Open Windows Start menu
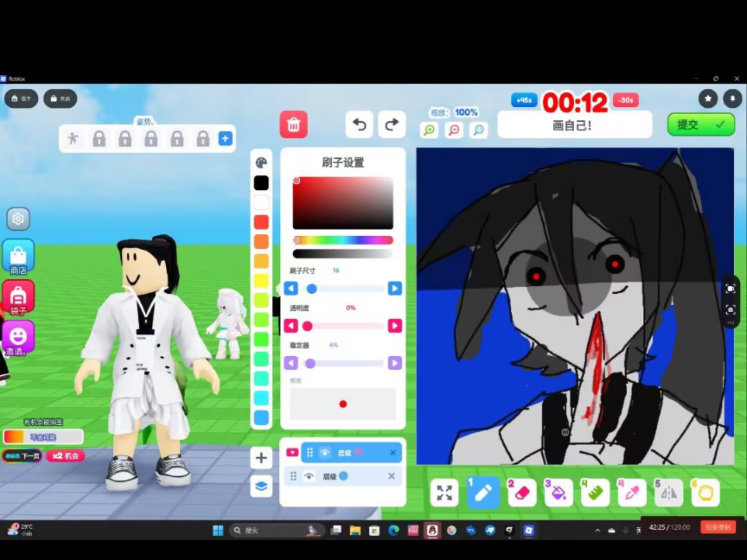This screenshot has width=747, height=560. coord(218,530)
